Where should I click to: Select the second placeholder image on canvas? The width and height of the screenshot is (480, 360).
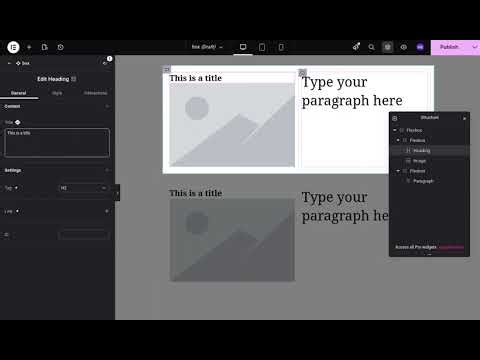tap(232, 240)
